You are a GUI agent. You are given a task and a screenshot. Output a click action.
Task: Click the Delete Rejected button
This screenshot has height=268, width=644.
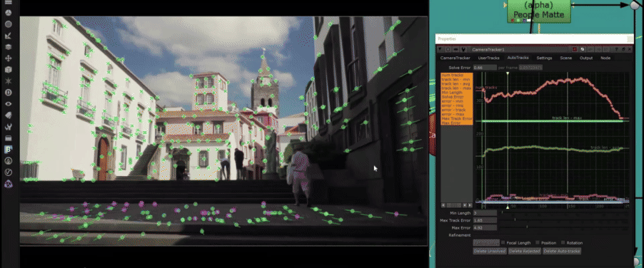click(525, 251)
